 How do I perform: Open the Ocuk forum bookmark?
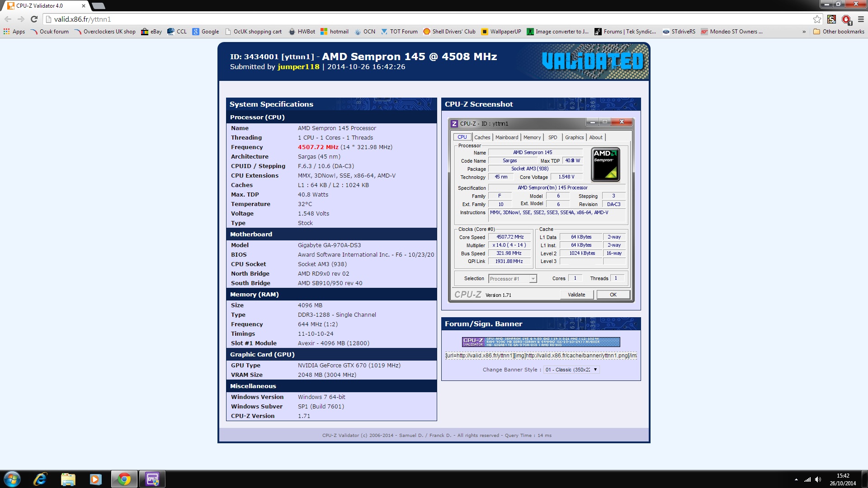(x=50, y=32)
